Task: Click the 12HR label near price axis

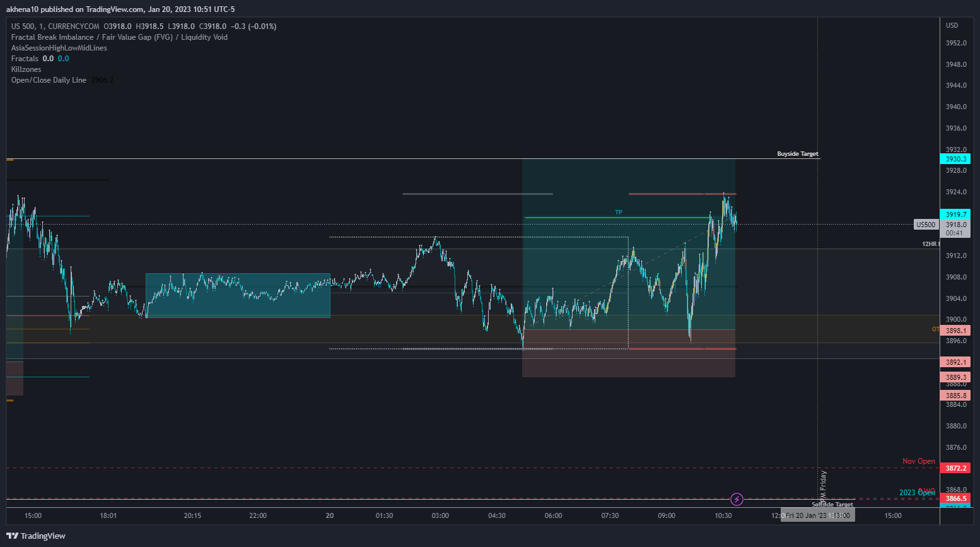Action: tap(930, 244)
